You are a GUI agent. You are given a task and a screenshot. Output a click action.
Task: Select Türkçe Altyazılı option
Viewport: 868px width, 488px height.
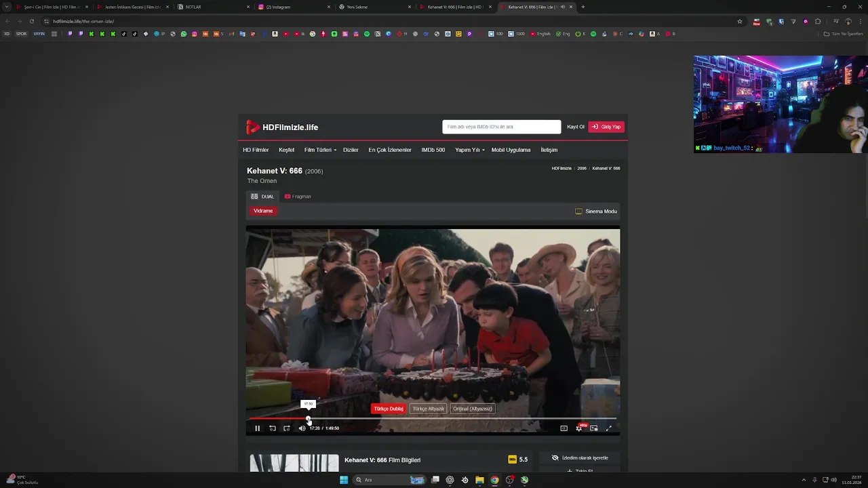[x=428, y=409]
